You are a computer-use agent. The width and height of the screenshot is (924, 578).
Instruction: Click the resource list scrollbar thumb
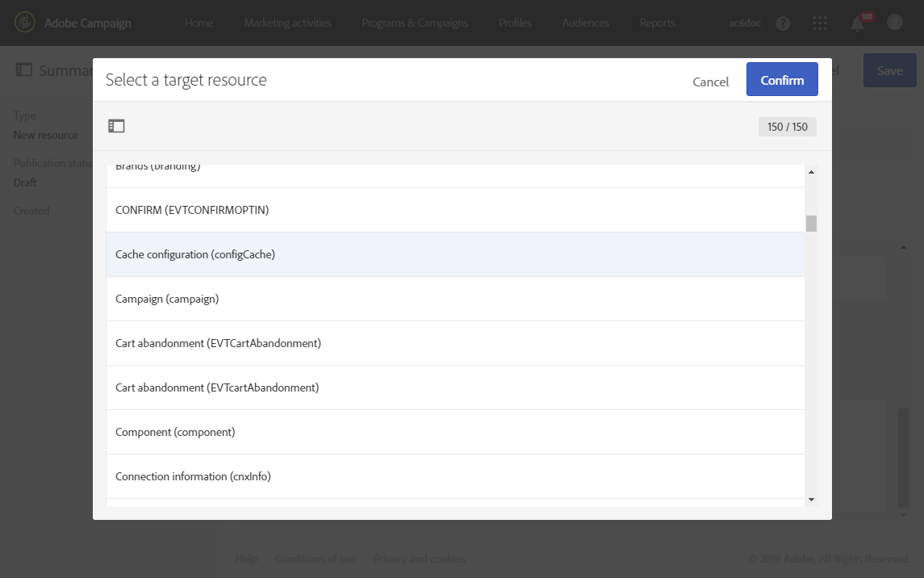811,224
